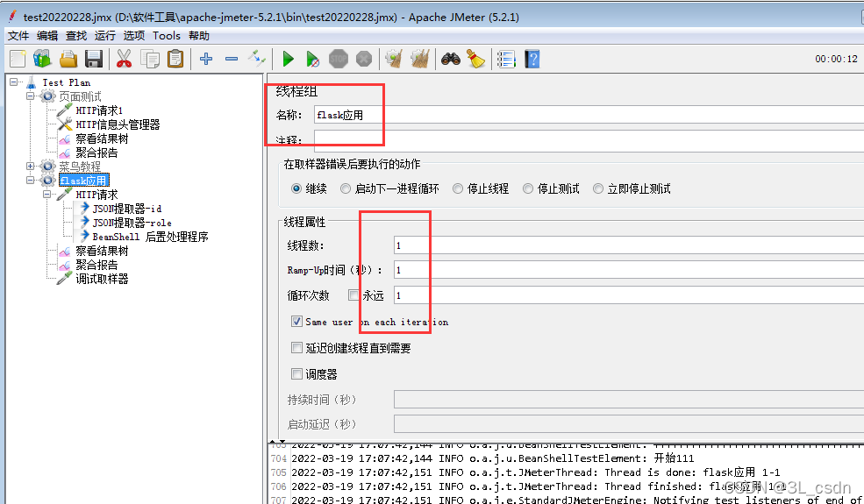Screen dimensions: 864x504
Task: Select 察看结果树 under 页面测试
Action: pyautogui.click(x=102, y=138)
